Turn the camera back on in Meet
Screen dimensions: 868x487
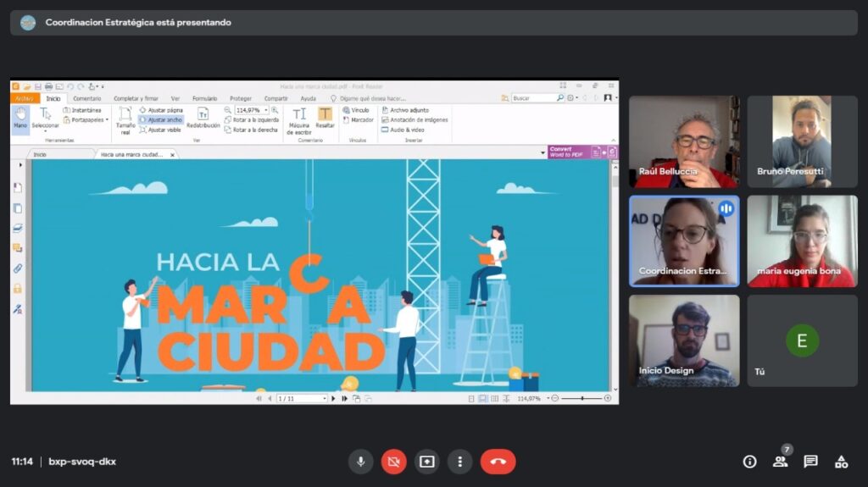click(393, 462)
